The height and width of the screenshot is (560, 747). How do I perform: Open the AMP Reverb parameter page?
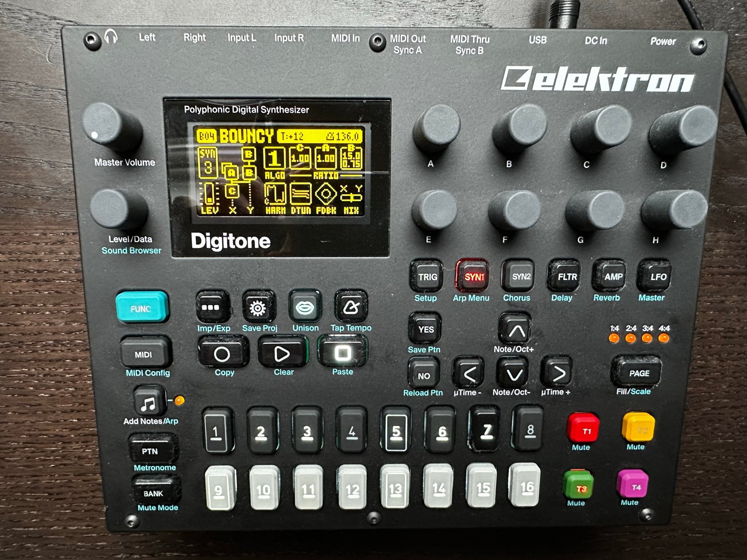pyautogui.click(x=610, y=276)
